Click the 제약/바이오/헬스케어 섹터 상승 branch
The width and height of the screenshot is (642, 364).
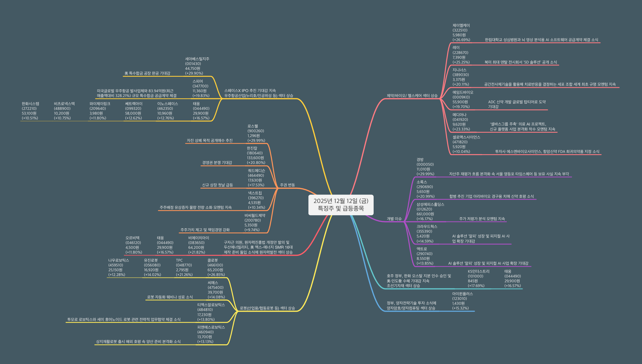(412, 96)
